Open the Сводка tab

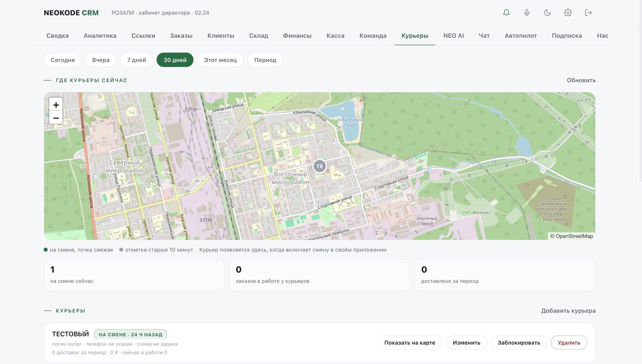(57, 36)
